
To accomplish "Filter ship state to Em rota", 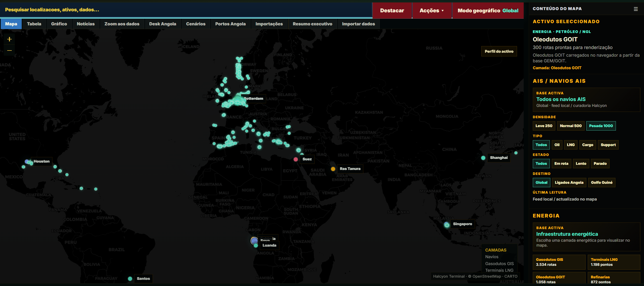I will (561, 164).
